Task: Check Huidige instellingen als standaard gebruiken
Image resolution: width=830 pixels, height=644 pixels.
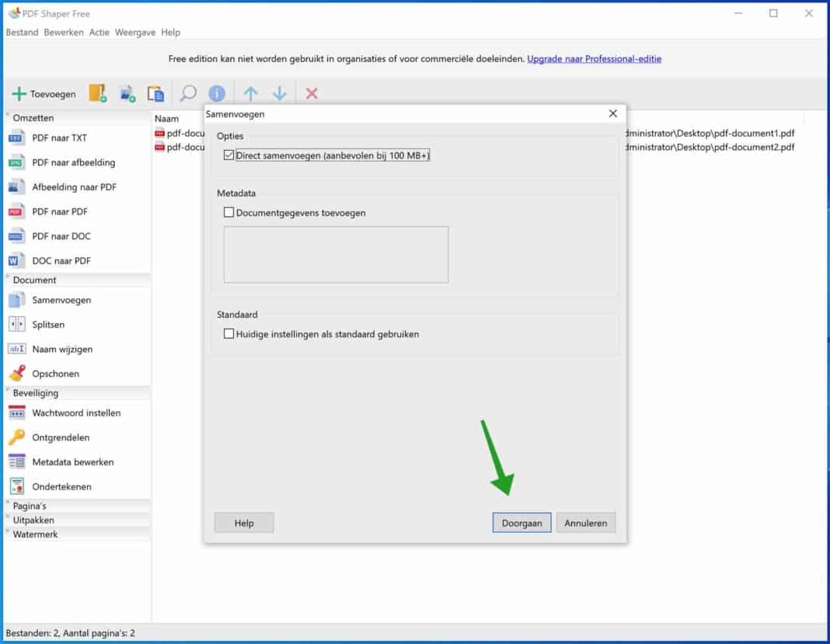Action: pyautogui.click(x=228, y=334)
